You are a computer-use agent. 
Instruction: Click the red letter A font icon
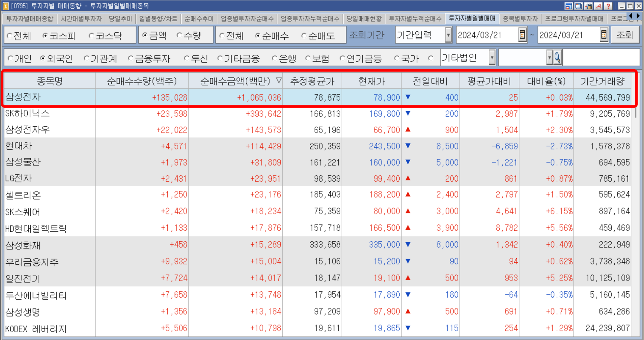598,6
